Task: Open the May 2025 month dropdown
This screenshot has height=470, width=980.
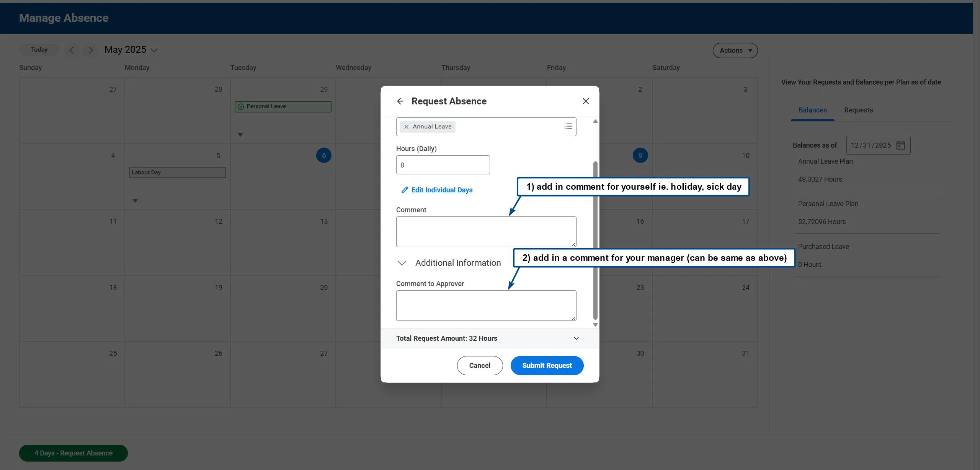Action: [154, 50]
